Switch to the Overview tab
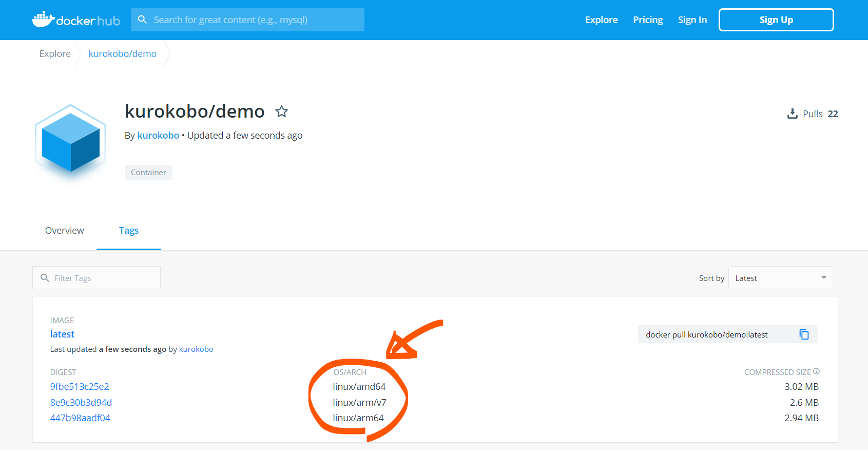The height and width of the screenshot is (450, 868). [64, 231]
